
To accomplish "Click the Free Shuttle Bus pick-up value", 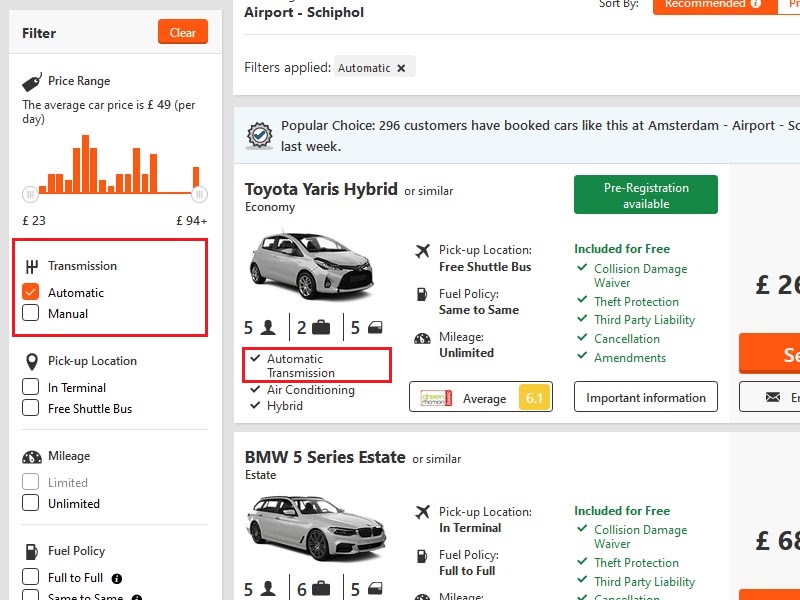I will [485, 267].
